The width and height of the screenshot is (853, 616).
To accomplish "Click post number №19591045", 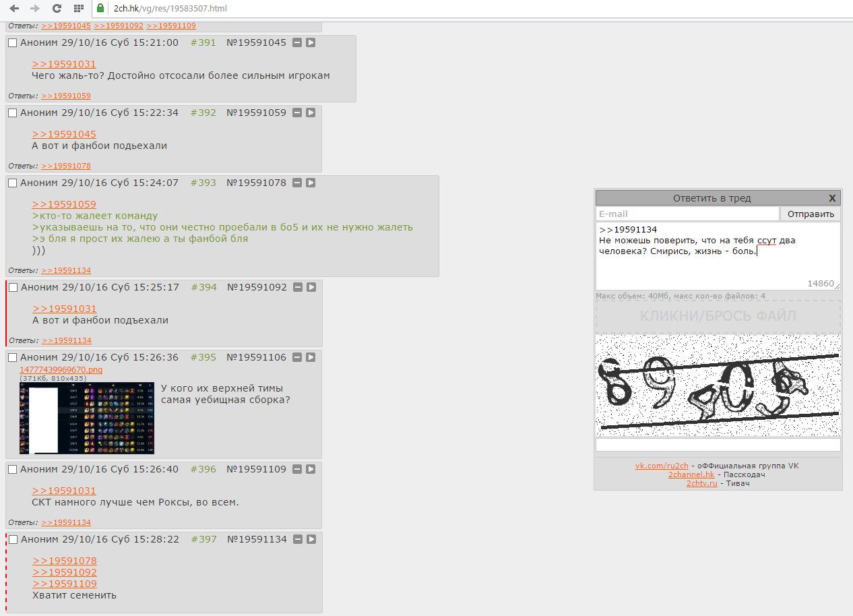I will tap(256, 42).
